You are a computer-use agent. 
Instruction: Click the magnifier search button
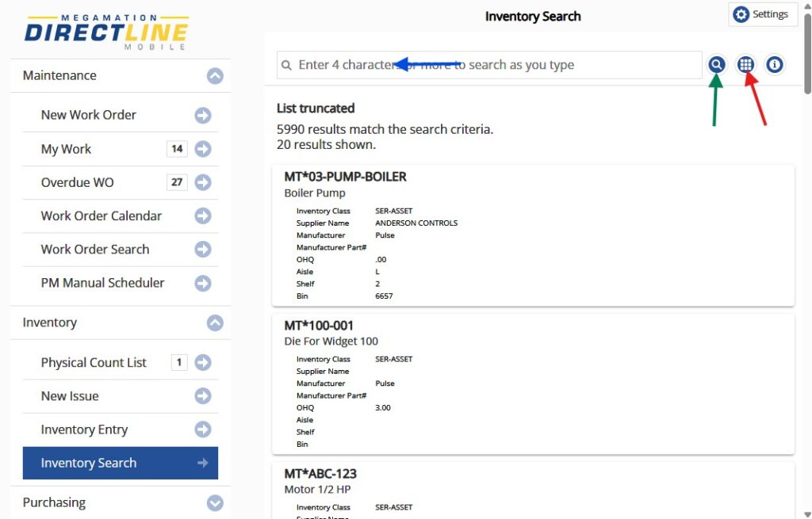717,65
